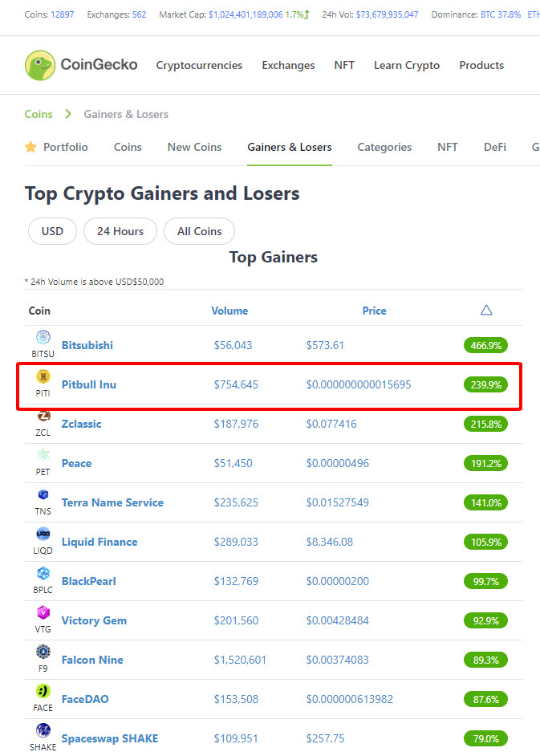
Task: Click the Market Cap value link
Action: point(246,14)
